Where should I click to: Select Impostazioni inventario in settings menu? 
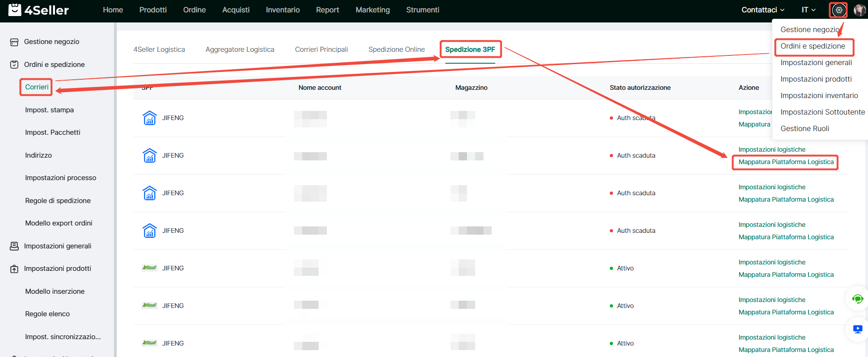click(819, 96)
